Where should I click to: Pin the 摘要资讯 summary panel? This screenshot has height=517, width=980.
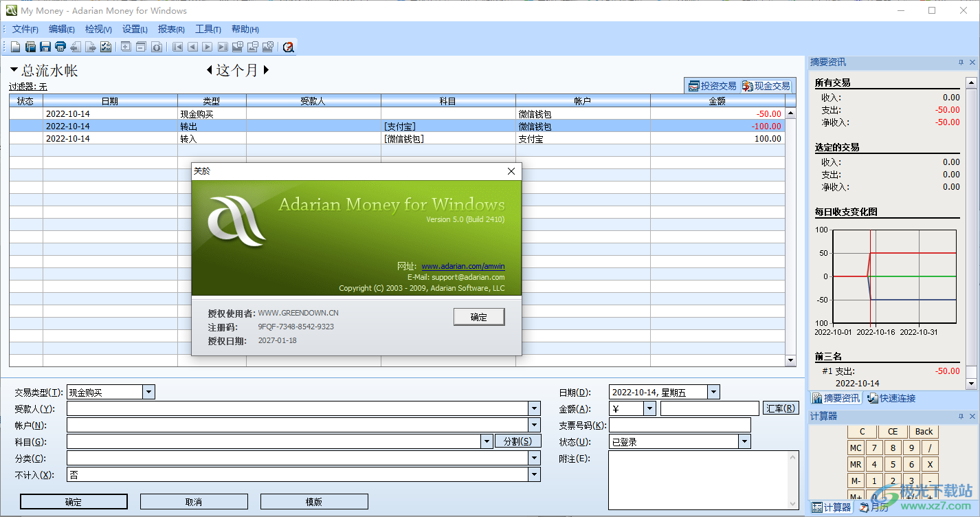coord(961,62)
